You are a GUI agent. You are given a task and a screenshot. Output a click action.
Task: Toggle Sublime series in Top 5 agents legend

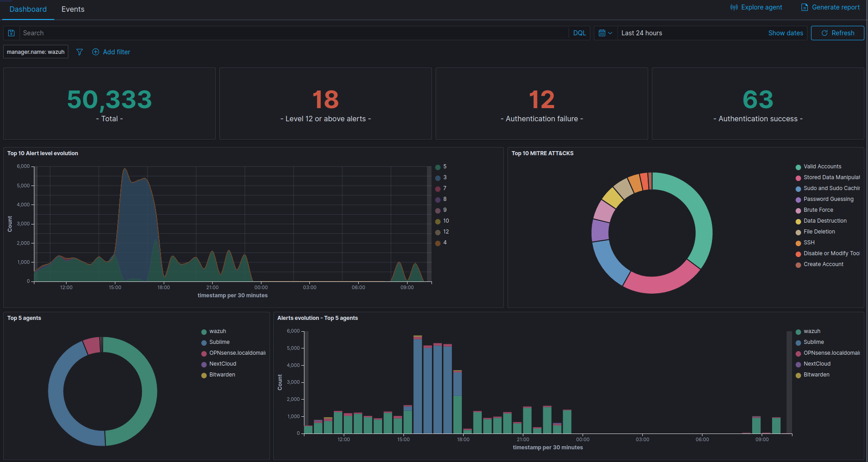pyautogui.click(x=219, y=342)
